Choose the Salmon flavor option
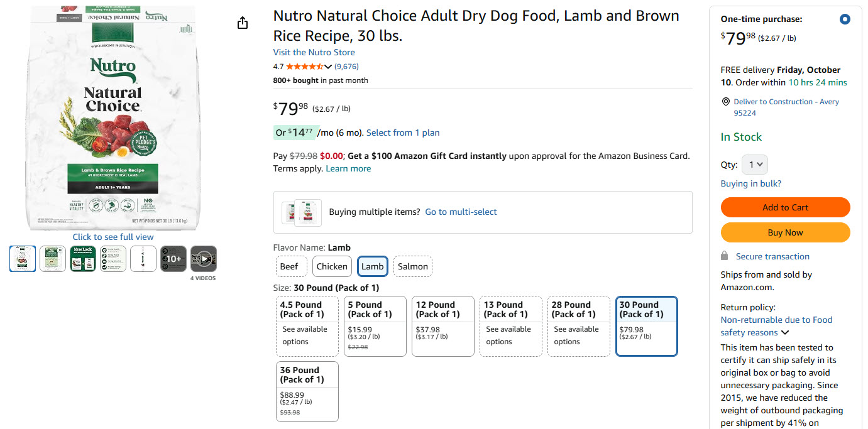 (x=413, y=266)
